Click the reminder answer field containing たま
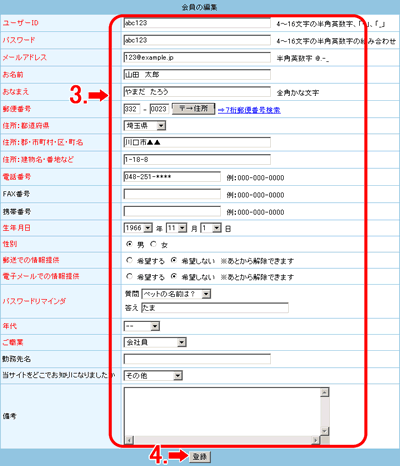400x466 pixels. (x=215, y=308)
